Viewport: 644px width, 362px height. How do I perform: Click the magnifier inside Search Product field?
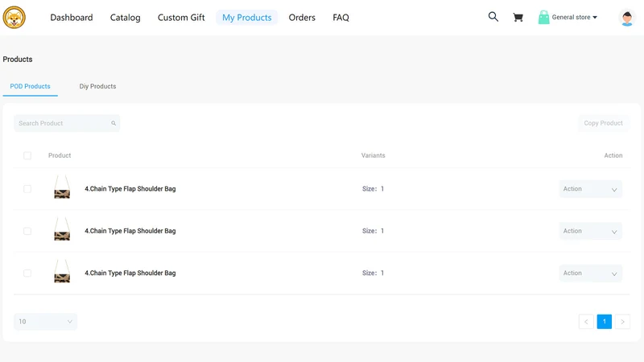point(114,123)
